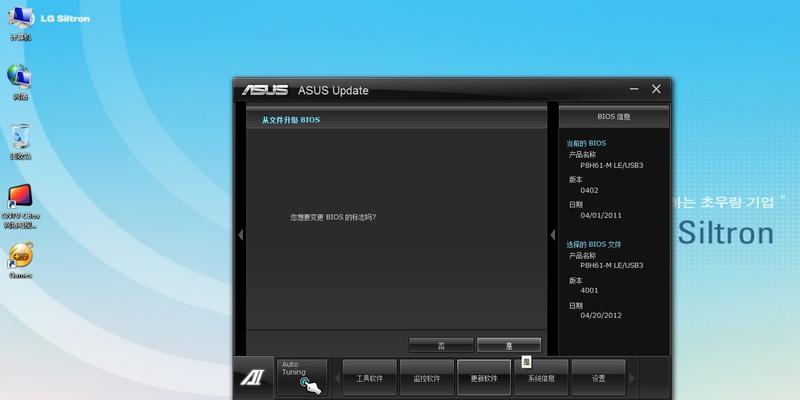Click the 是 button
800x400 pixels.
coord(509,345)
